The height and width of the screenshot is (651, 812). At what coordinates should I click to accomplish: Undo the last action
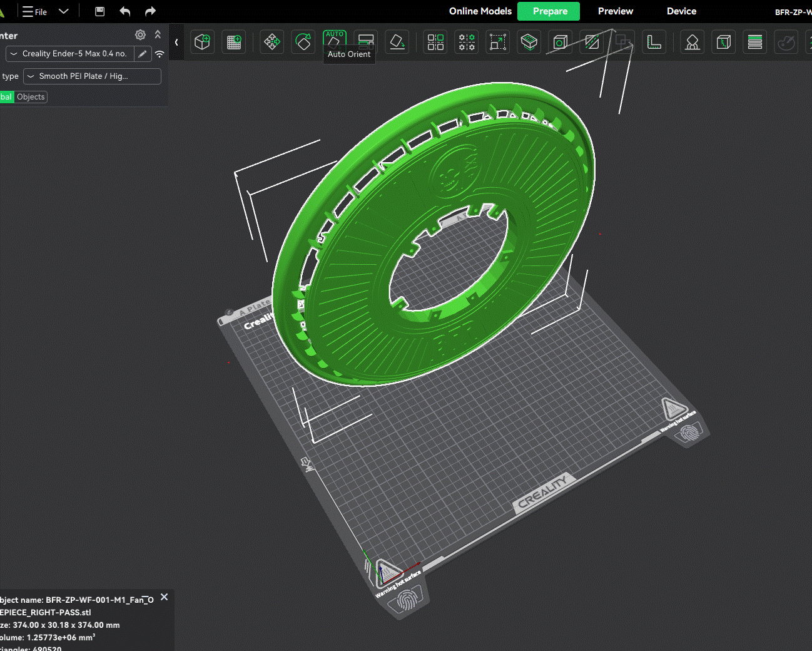(x=125, y=11)
